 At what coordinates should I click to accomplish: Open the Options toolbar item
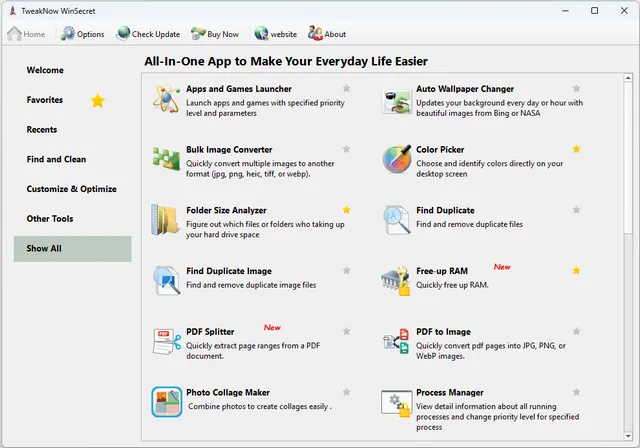[x=82, y=34]
